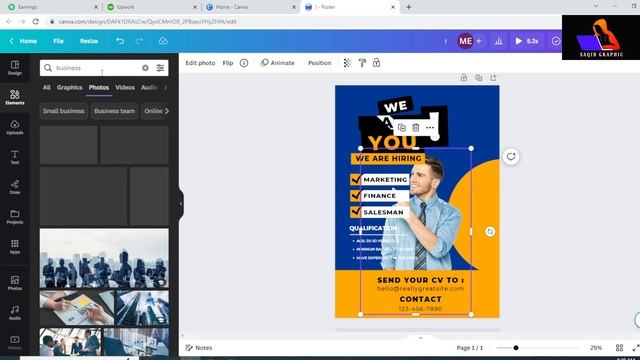Open a new browser tab

click(x=408, y=7)
